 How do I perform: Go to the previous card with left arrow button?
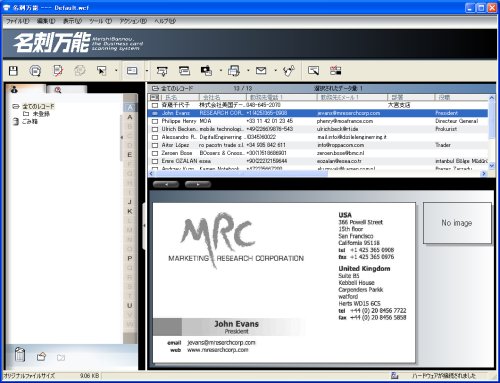(x=166, y=184)
